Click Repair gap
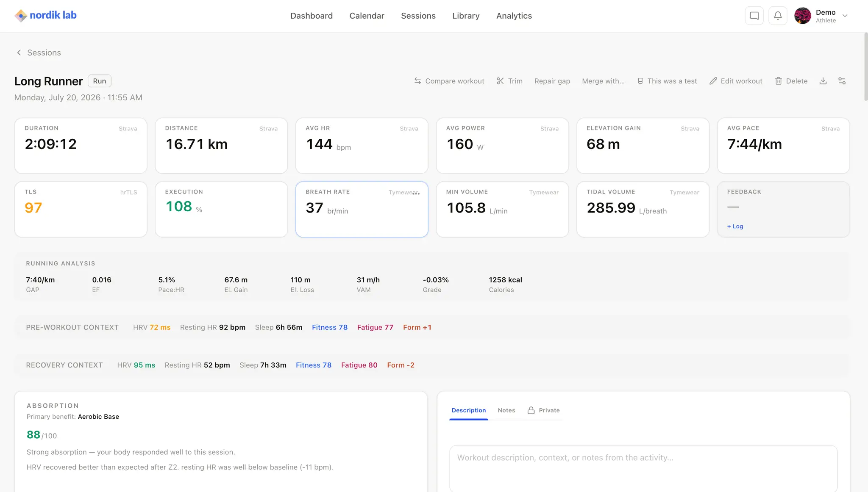The height and width of the screenshot is (492, 868). pyautogui.click(x=552, y=81)
